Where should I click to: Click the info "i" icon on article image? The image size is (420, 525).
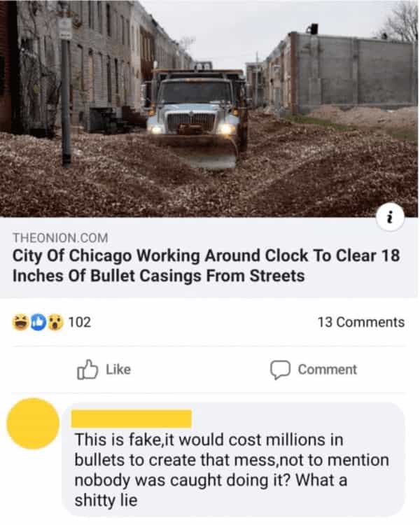pos(391,217)
